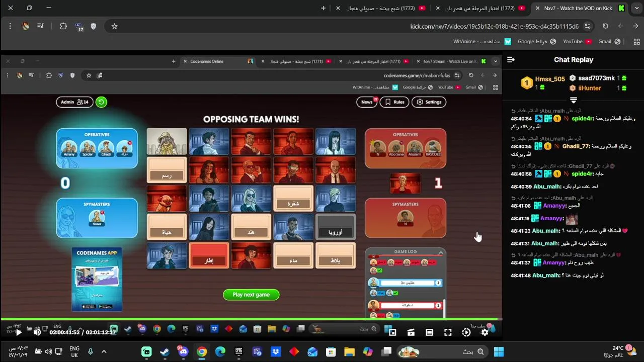The image size is (644, 362).
Task: Switch to Chrome on taskbar
Action: pyautogui.click(x=202, y=351)
